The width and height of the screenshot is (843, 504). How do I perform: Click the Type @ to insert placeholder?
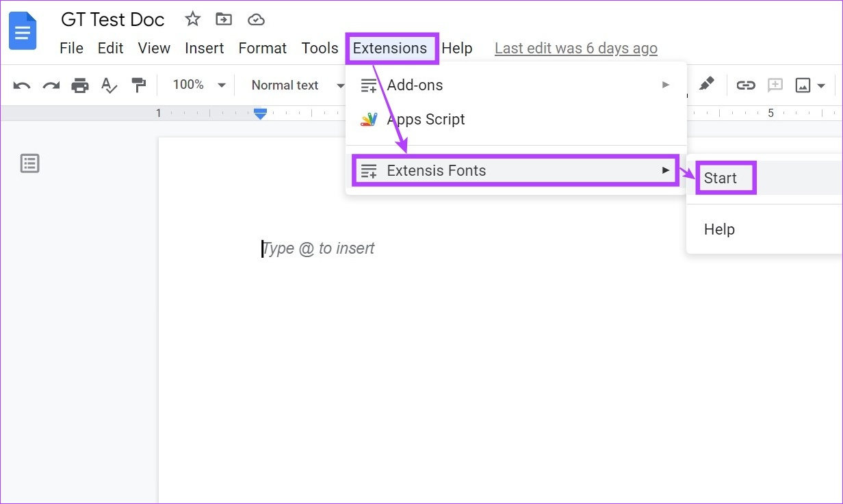click(x=319, y=248)
